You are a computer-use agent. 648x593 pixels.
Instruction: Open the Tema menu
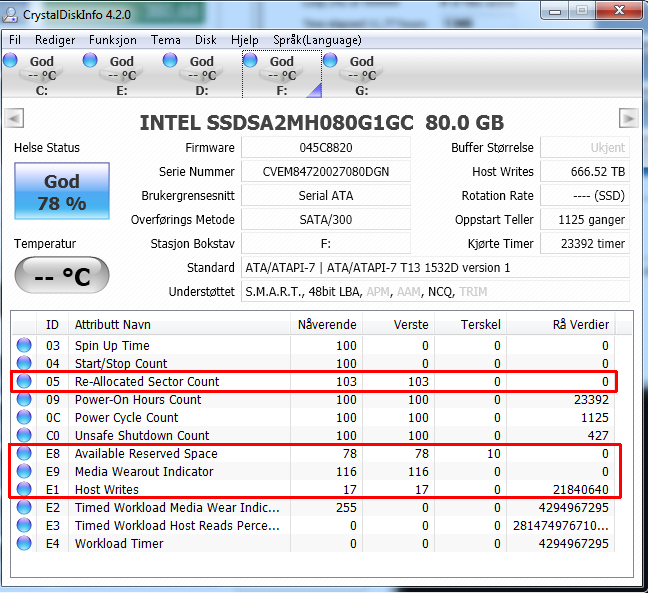coord(165,40)
